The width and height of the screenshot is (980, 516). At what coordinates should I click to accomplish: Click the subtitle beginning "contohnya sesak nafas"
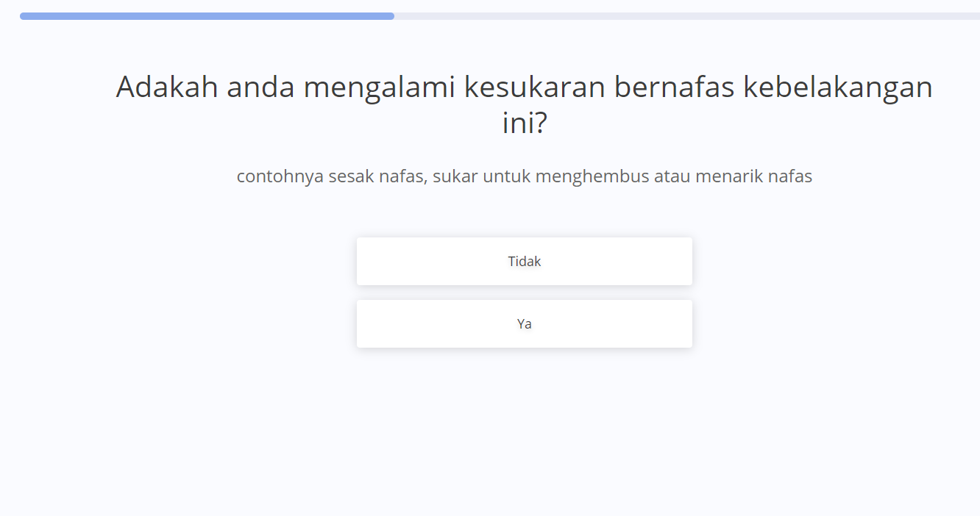[524, 176]
